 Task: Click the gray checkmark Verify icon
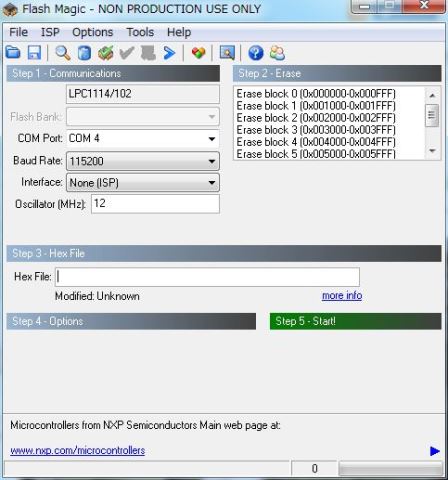point(127,53)
